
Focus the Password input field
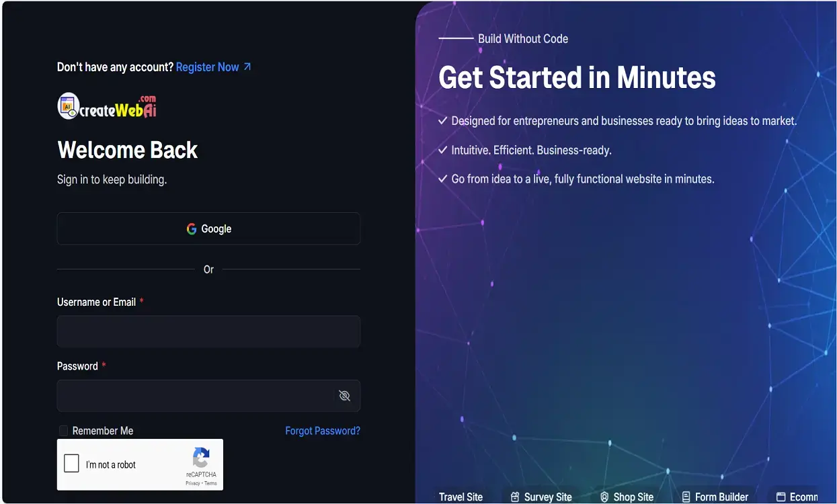pos(196,396)
